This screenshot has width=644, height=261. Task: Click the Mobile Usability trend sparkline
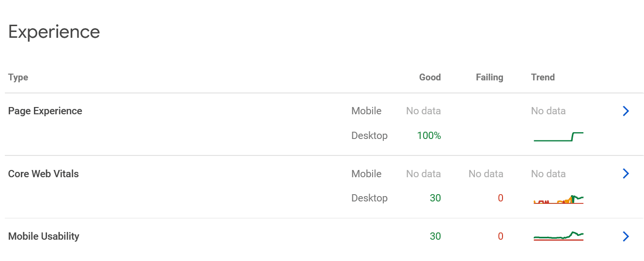[558, 236]
